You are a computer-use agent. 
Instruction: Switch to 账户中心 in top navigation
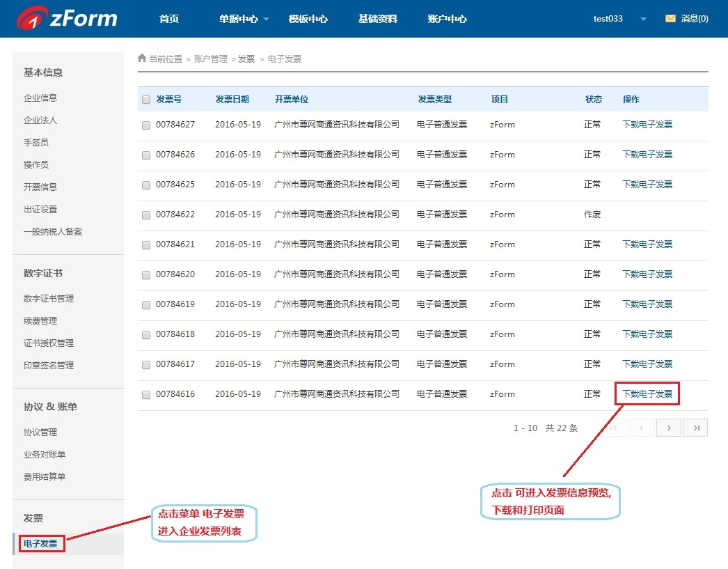click(x=447, y=19)
